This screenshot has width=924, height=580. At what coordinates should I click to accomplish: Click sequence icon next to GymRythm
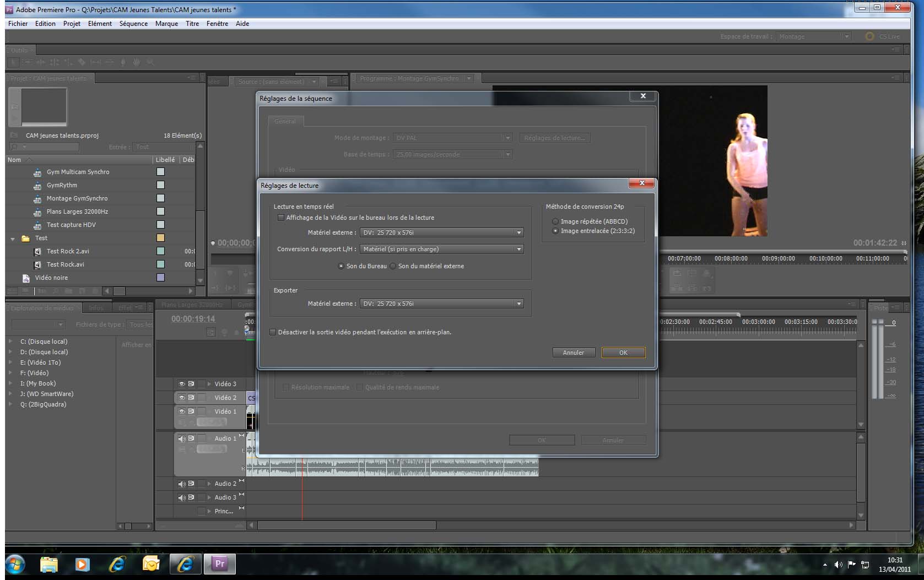[37, 186]
